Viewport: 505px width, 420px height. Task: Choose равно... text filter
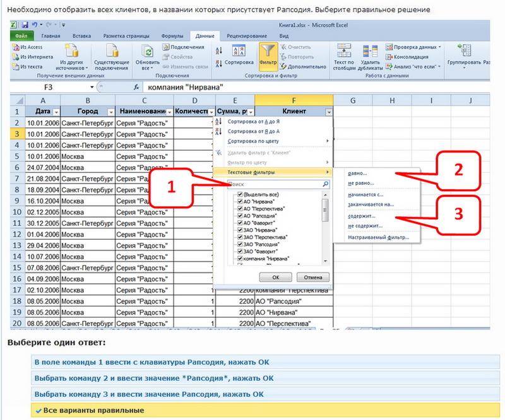click(x=357, y=173)
